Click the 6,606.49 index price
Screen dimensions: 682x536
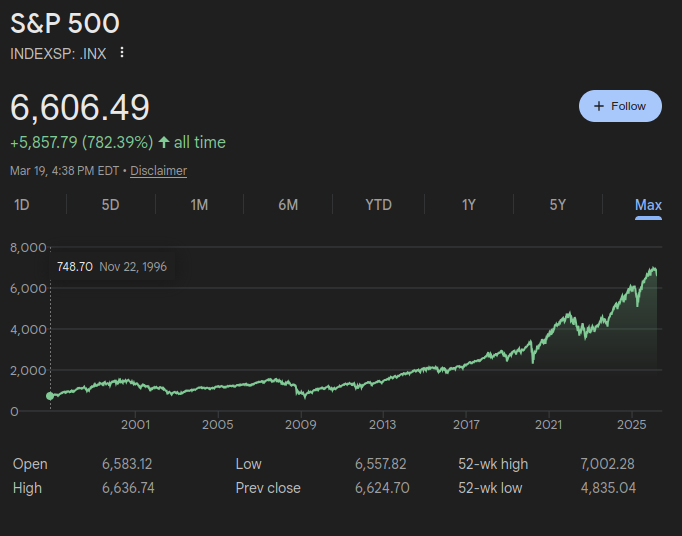(80, 107)
